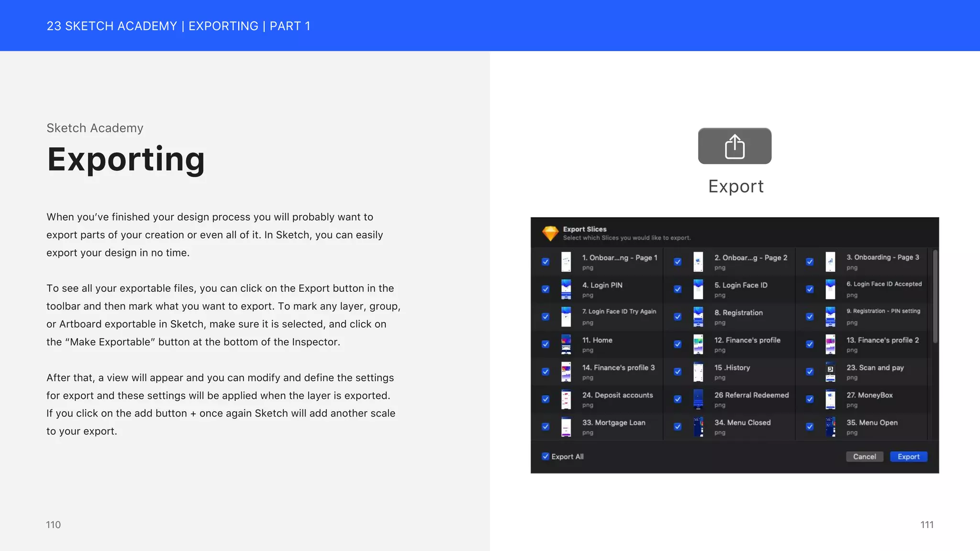Click the "4. Login PIN" slice name
The width and height of the screenshot is (980, 551).
tap(602, 285)
